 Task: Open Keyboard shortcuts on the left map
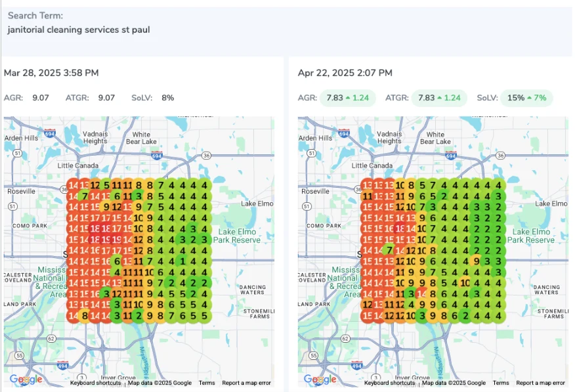tap(95, 383)
